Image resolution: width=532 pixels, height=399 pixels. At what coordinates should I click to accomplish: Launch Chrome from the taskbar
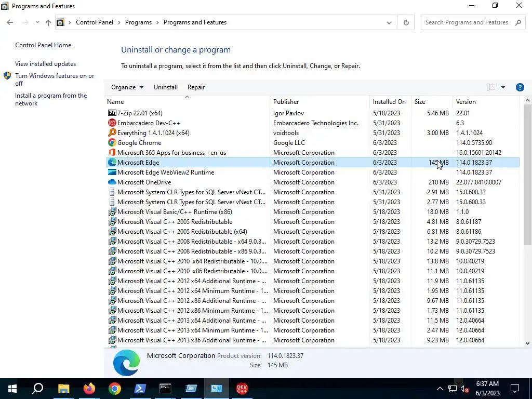pos(115,389)
